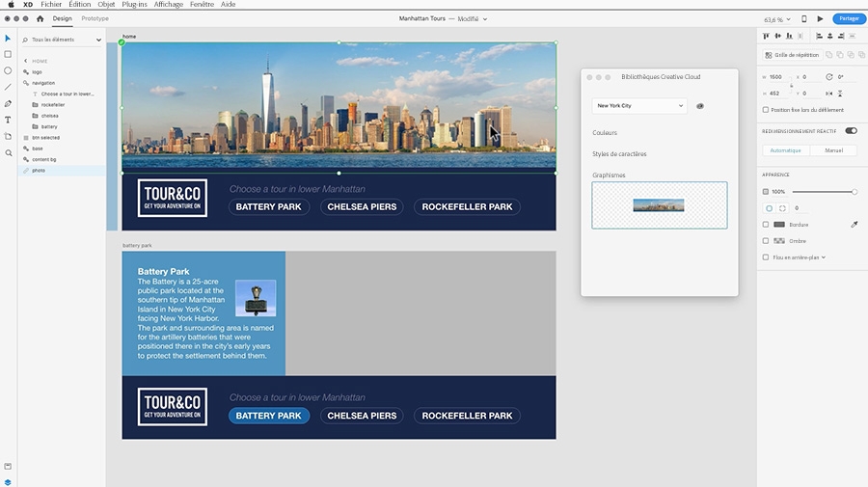Open the Affichage menu
Screen dimensions: 868x487
168,4
